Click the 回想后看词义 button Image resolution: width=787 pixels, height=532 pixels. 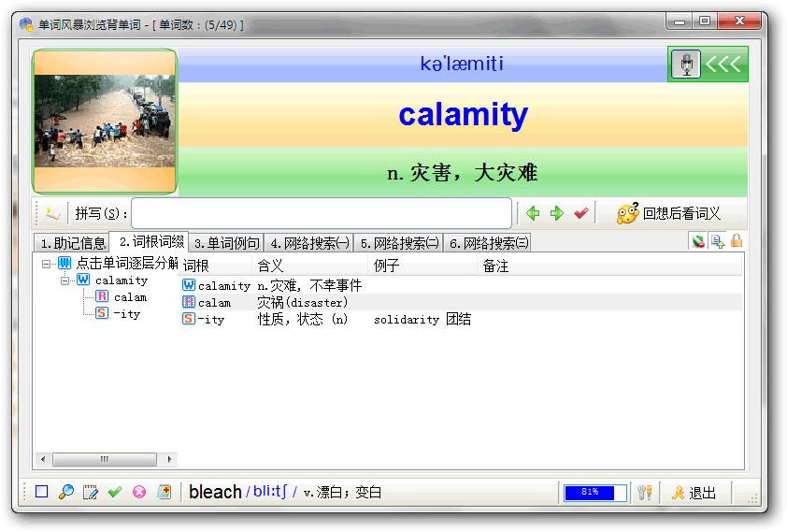pos(669,213)
